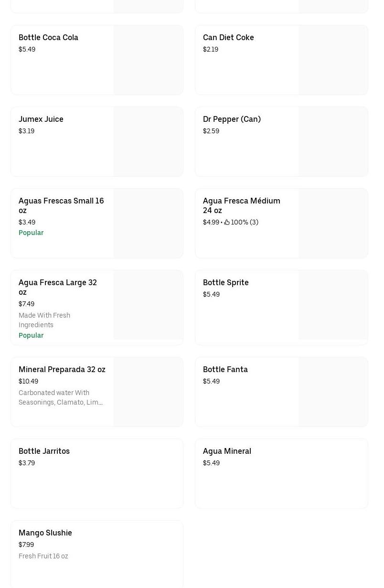
Task: Open the Mango Slushie item
Action: tap(45, 533)
